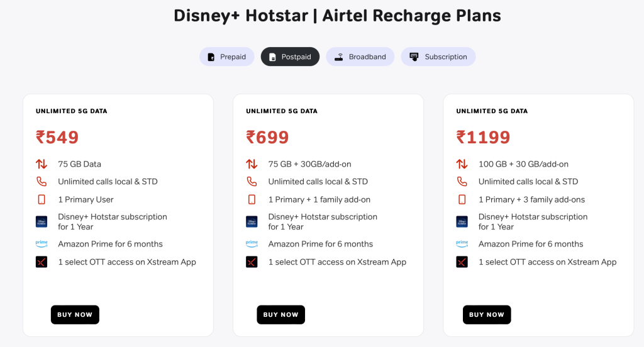
Task: Click Buy Now on ₹699 plan
Action: coord(281,314)
